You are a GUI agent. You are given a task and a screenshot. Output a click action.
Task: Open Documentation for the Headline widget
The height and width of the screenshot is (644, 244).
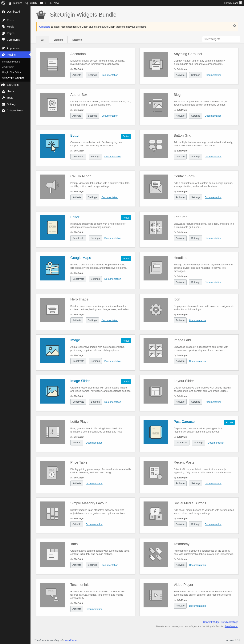coord(213,282)
